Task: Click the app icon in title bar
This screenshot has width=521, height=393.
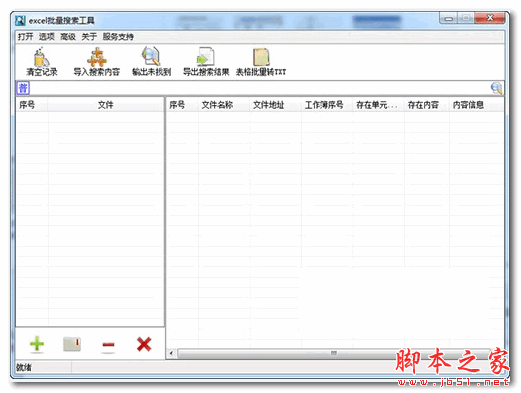Action: (x=20, y=20)
